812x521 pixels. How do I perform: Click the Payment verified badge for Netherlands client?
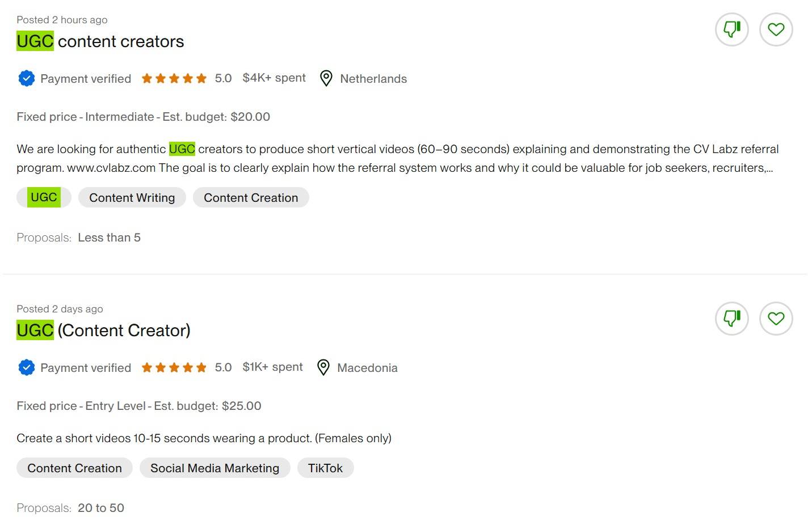[27, 78]
